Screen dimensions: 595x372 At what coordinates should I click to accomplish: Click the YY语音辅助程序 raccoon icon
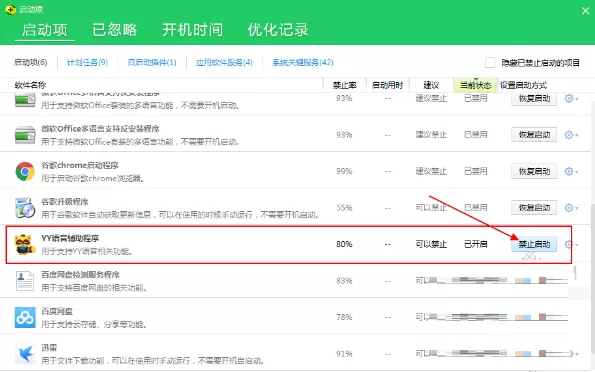point(24,244)
